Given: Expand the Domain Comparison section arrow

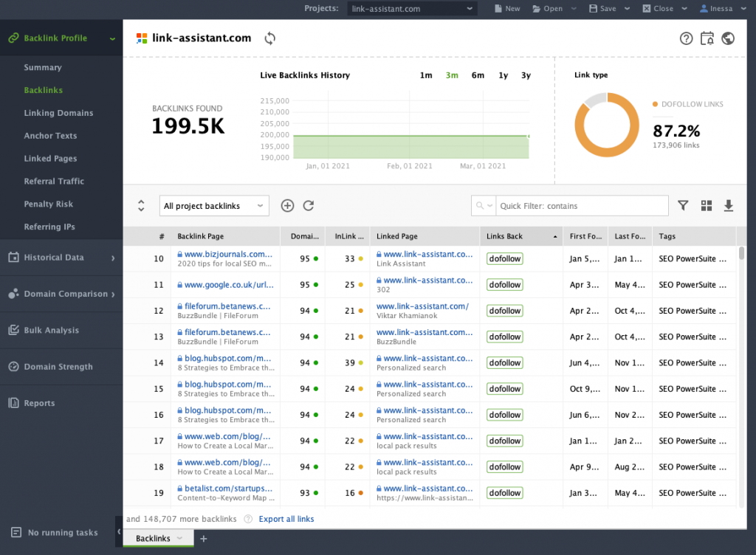Looking at the screenshot, I should point(113,294).
